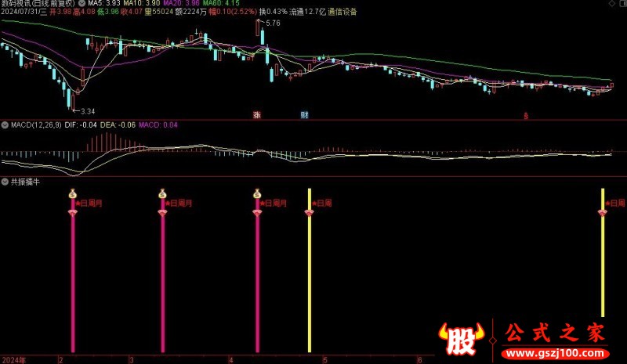Select the ★日周 label beside the late-April yellow bar
The height and width of the screenshot is (364, 627).
tap(322, 204)
